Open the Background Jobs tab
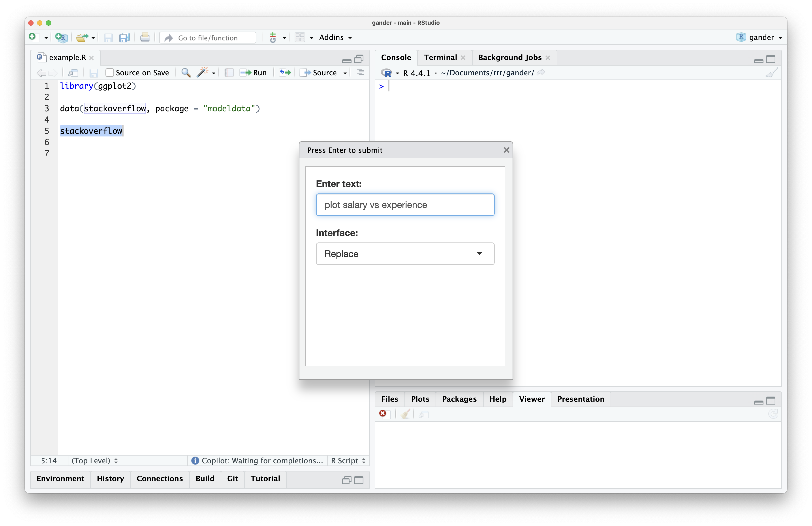Screen dimensions: 812x526 pyautogui.click(x=509, y=57)
